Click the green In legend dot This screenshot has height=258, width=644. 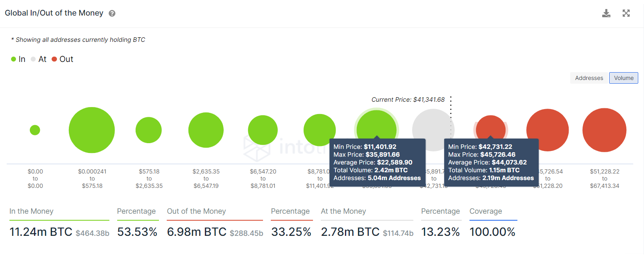point(14,59)
